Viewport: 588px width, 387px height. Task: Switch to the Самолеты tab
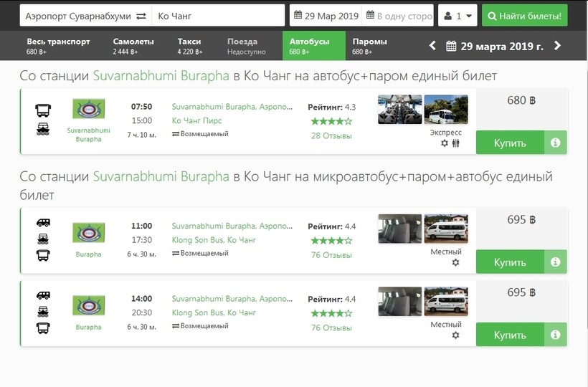click(133, 46)
